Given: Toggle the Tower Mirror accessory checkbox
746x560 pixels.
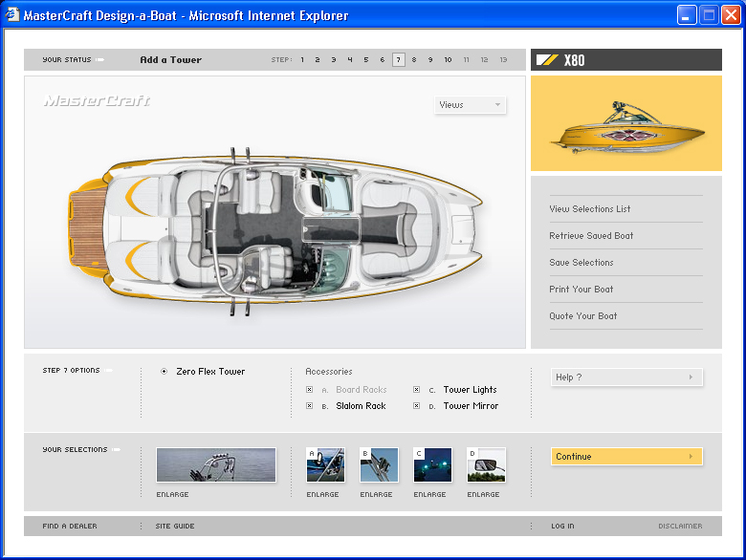Looking at the screenshot, I should click(x=416, y=405).
